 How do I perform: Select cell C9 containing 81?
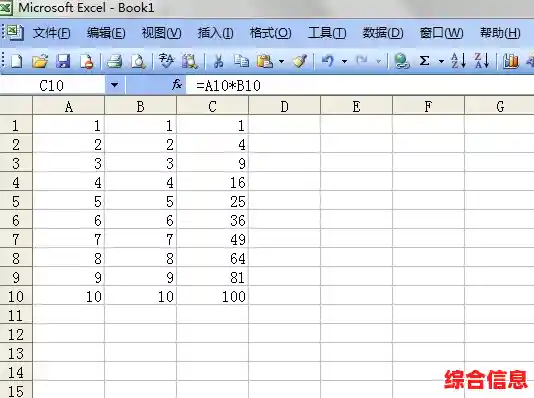click(x=213, y=277)
